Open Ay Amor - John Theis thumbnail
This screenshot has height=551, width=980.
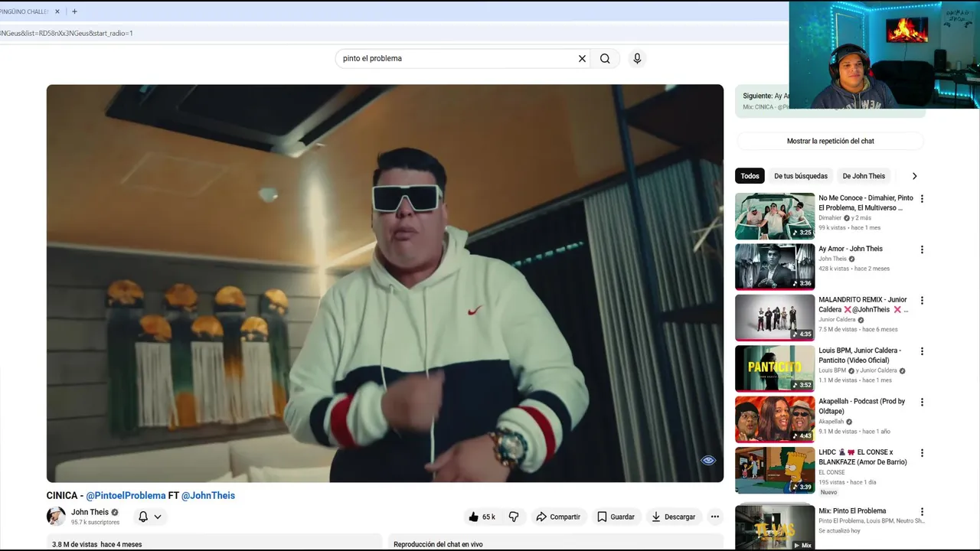click(x=775, y=266)
